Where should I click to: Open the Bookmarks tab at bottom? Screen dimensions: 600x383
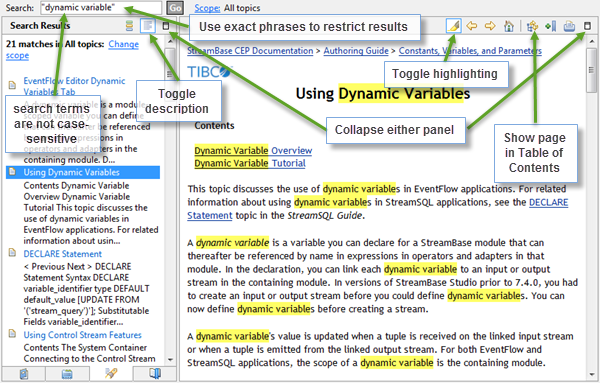pyautogui.click(x=155, y=373)
